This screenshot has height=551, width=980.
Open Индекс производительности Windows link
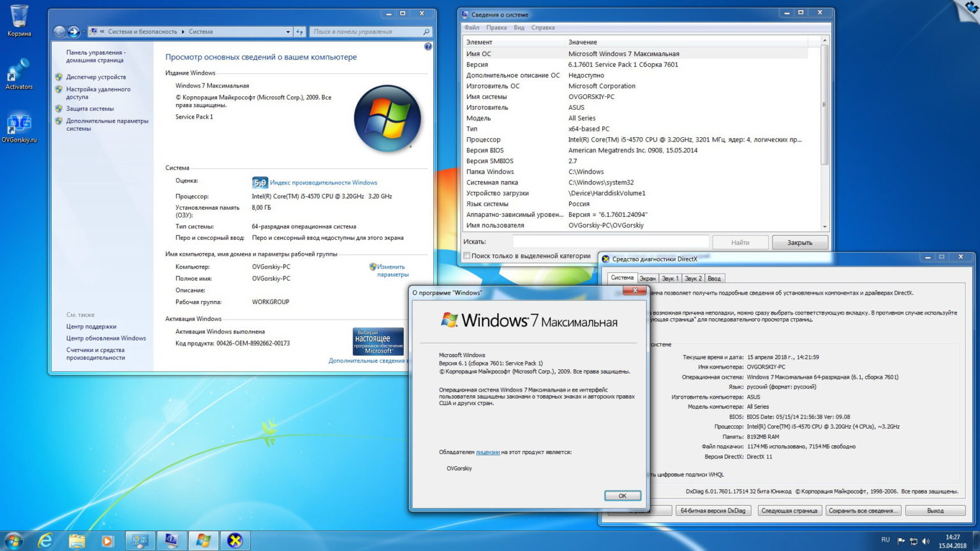(323, 182)
